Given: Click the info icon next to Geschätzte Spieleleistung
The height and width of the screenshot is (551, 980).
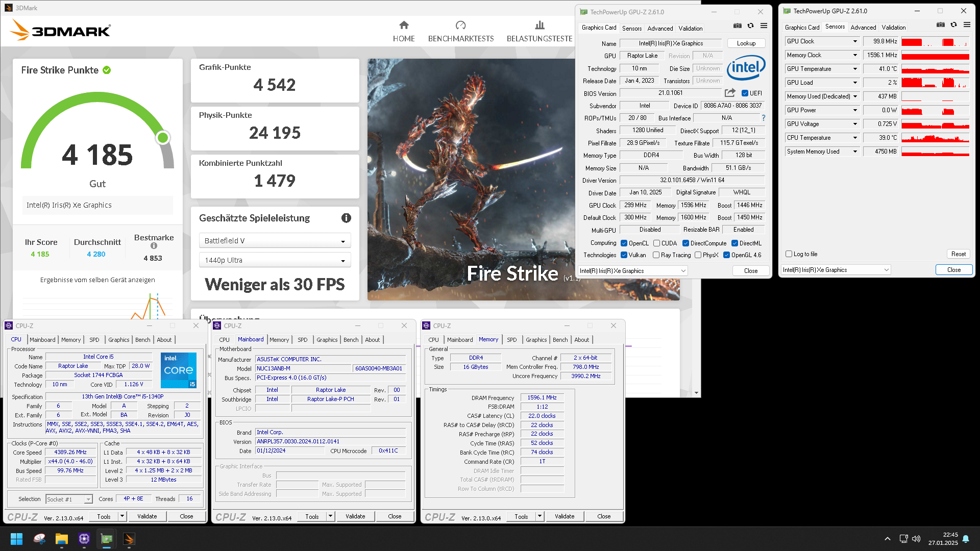Looking at the screenshot, I should point(346,218).
